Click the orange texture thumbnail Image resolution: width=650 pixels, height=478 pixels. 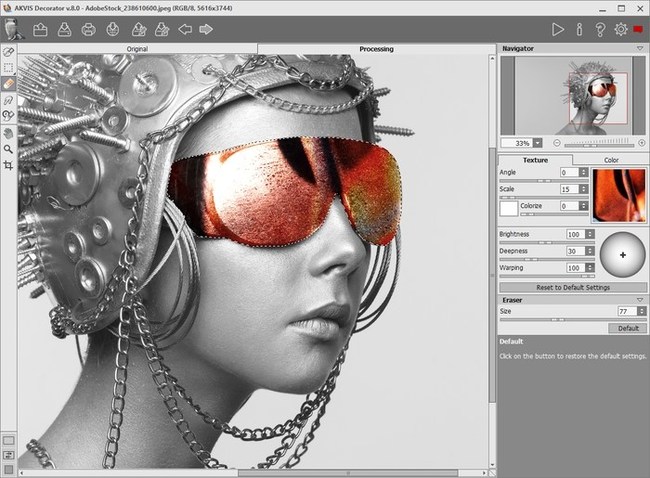coord(618,195)
